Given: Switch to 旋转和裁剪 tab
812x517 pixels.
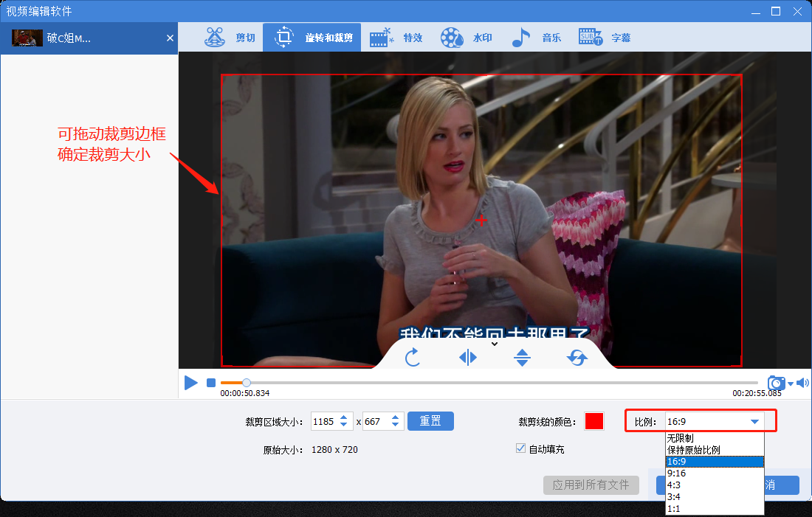Looking at the screenshot, I should click(312, 38).
